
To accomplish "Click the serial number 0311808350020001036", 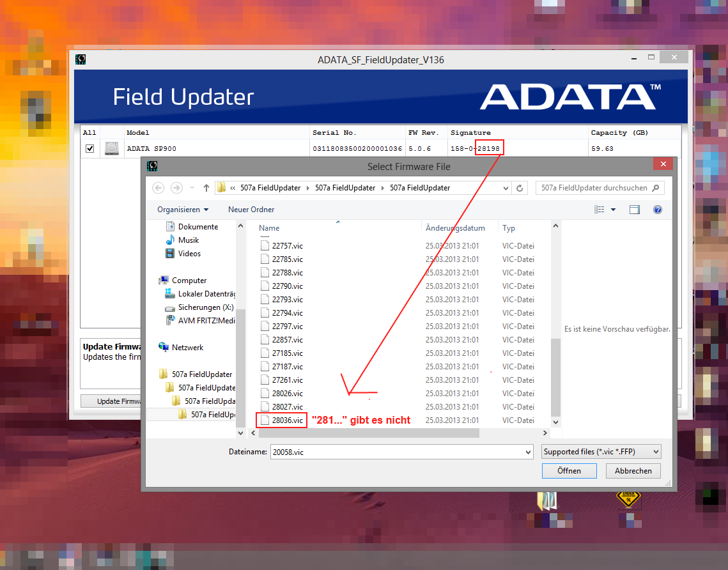I will pos(357,148).
